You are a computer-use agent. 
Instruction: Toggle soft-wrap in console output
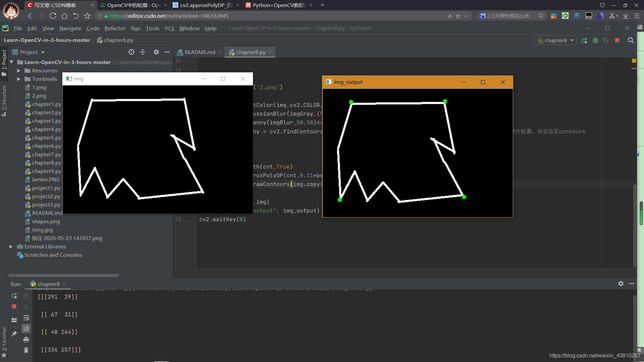(26, 318)
